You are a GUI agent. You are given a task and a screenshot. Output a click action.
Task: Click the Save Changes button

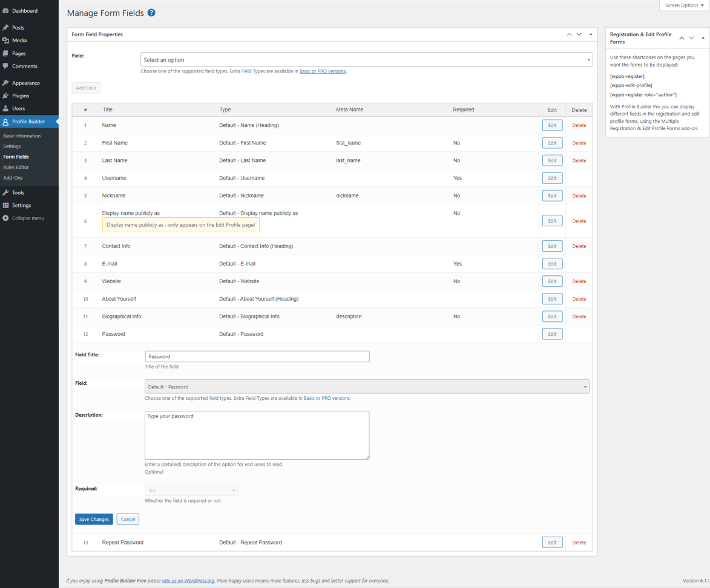point(94,519)
